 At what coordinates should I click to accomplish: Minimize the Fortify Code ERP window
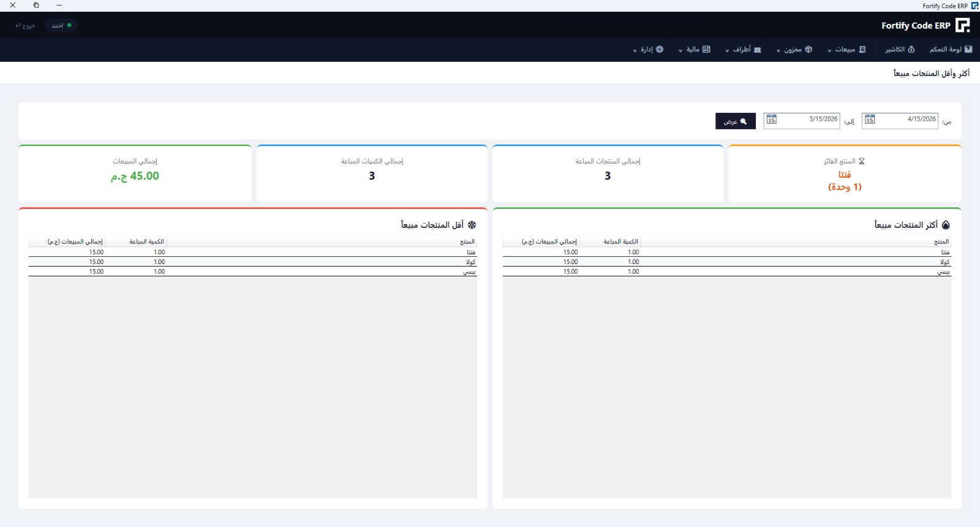59,6
